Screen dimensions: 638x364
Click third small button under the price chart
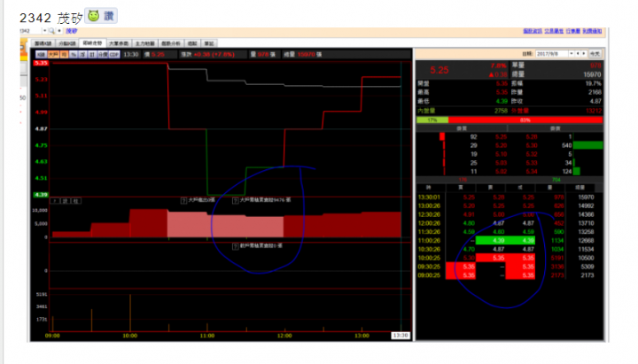[76, 201]
